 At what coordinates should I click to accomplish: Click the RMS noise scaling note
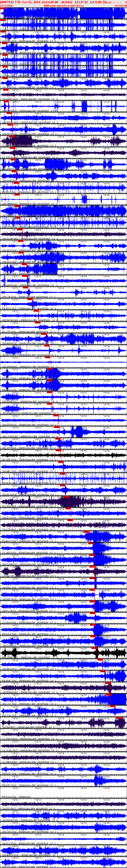point(63,6)
